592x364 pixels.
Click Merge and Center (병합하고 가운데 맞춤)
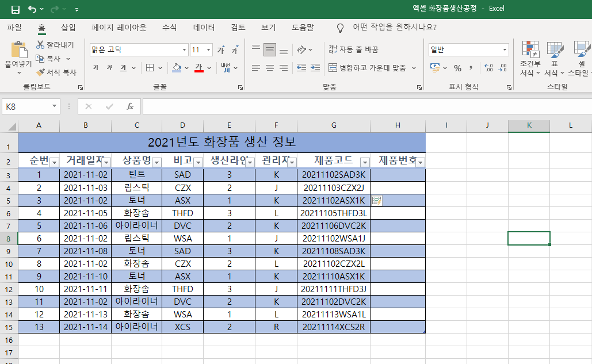(368, 68)
